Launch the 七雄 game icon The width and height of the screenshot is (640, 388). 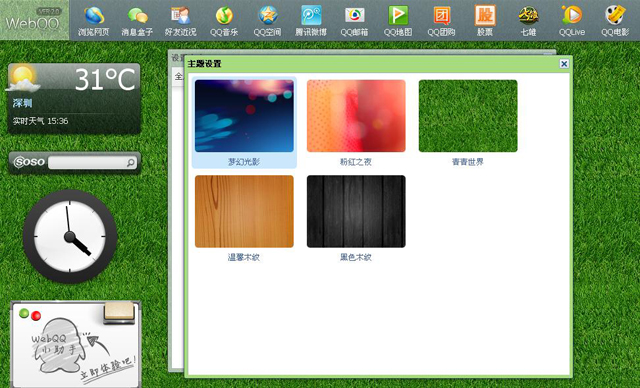[528, 20]
